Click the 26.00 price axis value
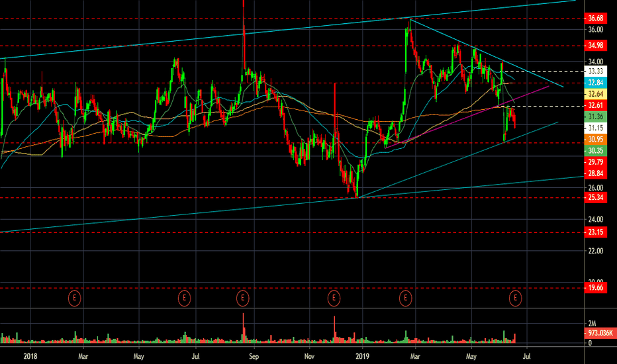Viewport: 617px width, 364px height. [x=596, y=188]
